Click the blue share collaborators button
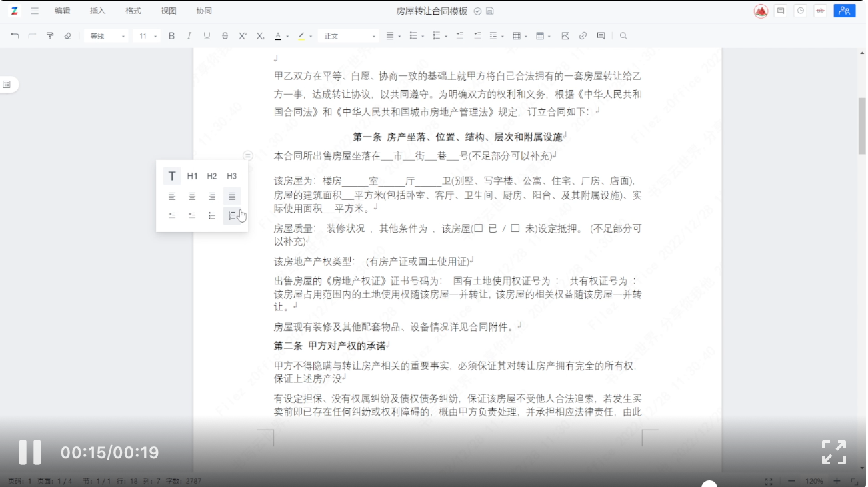Image resolution: width=868 pixels, height=487 pixels. pyautogui.click(x=845, y=11)
